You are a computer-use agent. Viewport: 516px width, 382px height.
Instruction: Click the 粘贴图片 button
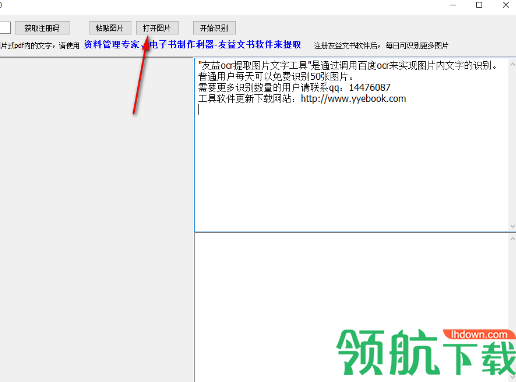(110, 28)
